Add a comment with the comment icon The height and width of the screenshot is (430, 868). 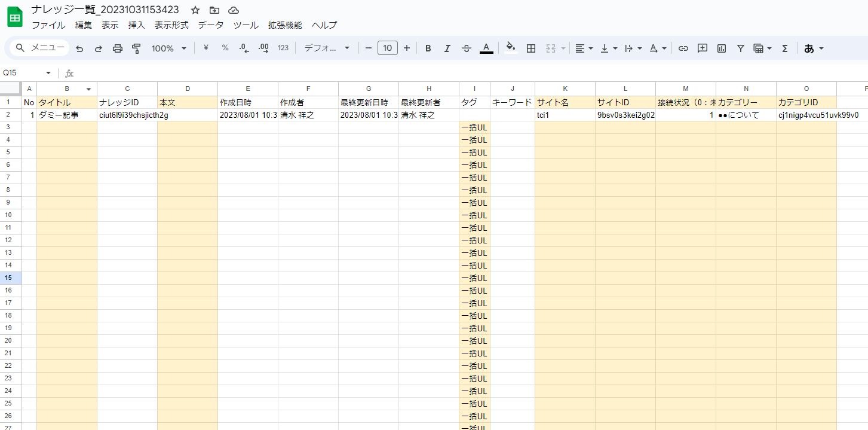703,48
